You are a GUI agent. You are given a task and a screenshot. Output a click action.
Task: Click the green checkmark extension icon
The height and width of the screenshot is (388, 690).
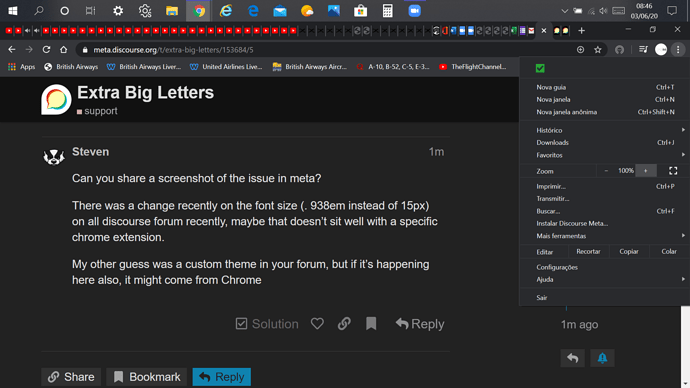[540, 68]
